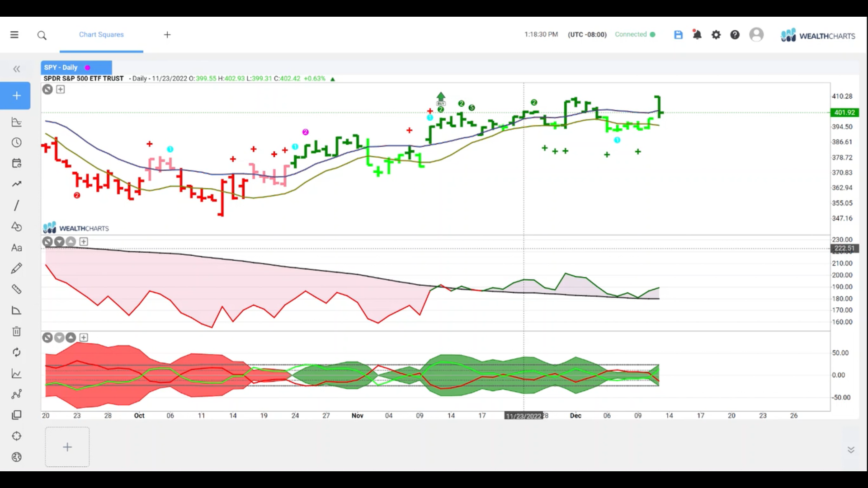Click the Nov label on time axis
The width and height of the screenshot is (868, 488).
pos(358,416)
